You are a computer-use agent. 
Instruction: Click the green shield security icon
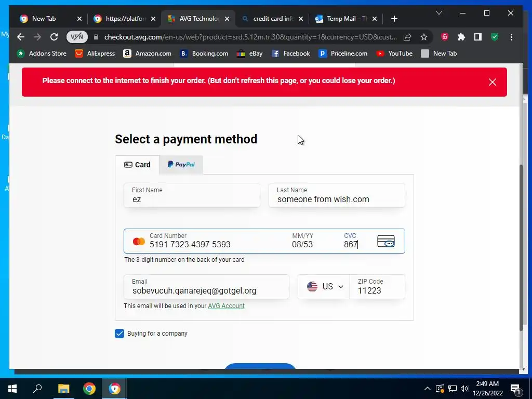click(495, 37)
